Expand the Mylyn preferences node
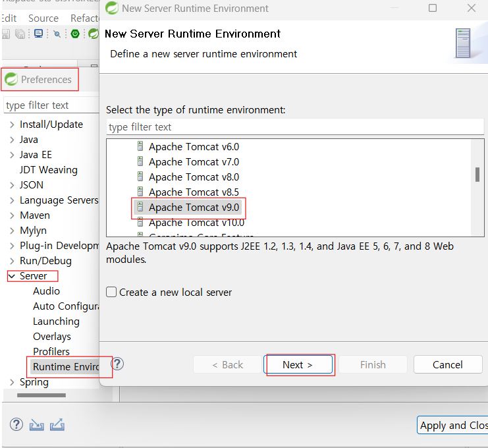 pyautogui.click(x=12, y=231)
